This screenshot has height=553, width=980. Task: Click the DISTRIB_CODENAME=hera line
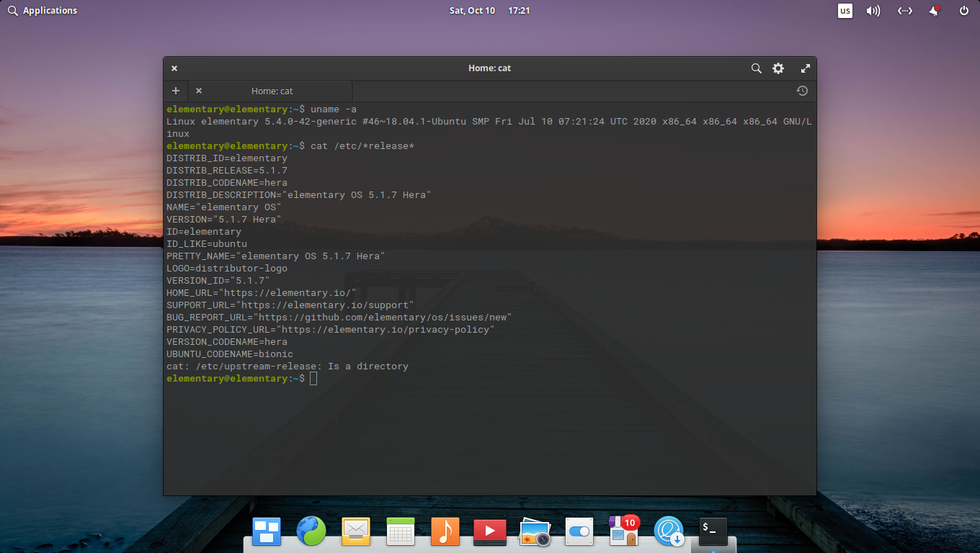click(x=227, y=183)
